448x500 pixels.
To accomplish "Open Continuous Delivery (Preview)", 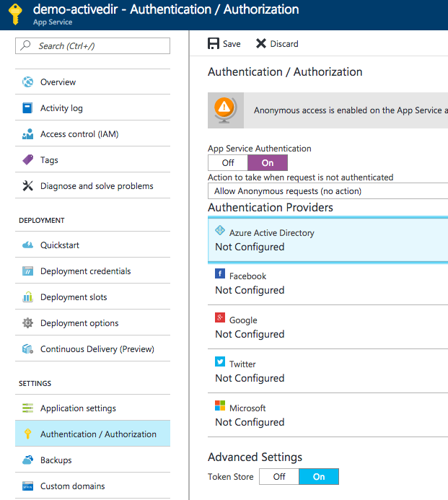I will [x=92, y=349].
